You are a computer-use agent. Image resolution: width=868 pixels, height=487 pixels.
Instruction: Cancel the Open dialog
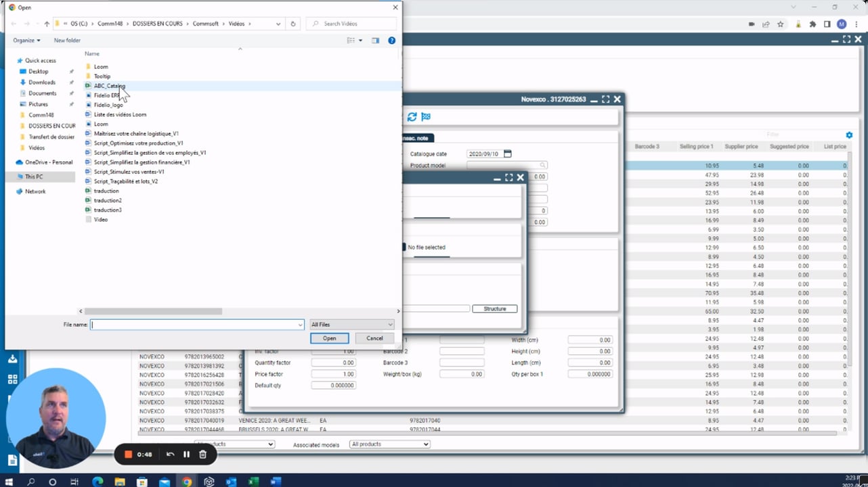374,338
